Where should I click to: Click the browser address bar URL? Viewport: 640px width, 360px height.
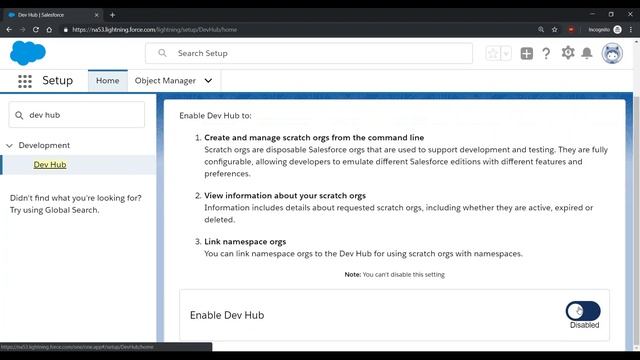[x=155, y=29]
